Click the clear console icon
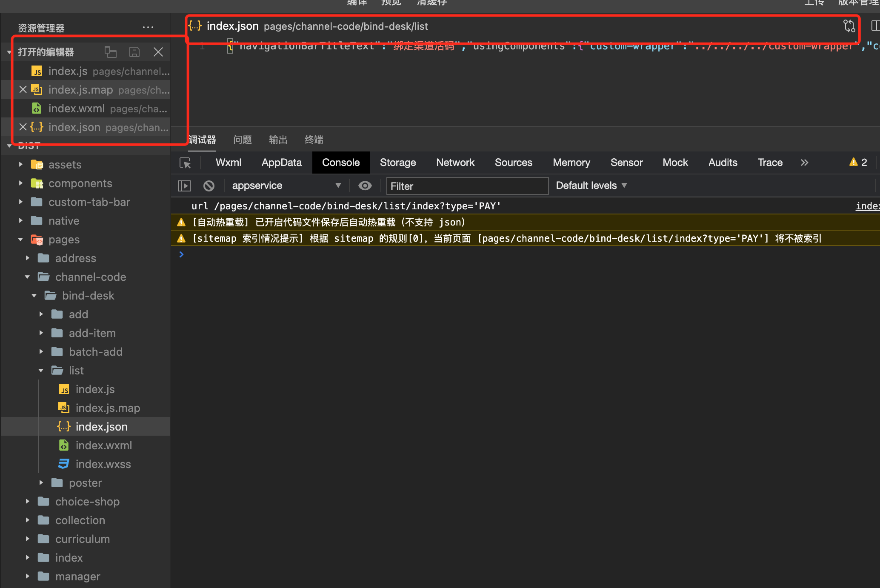880x588 pixels. tap(209, 186)
